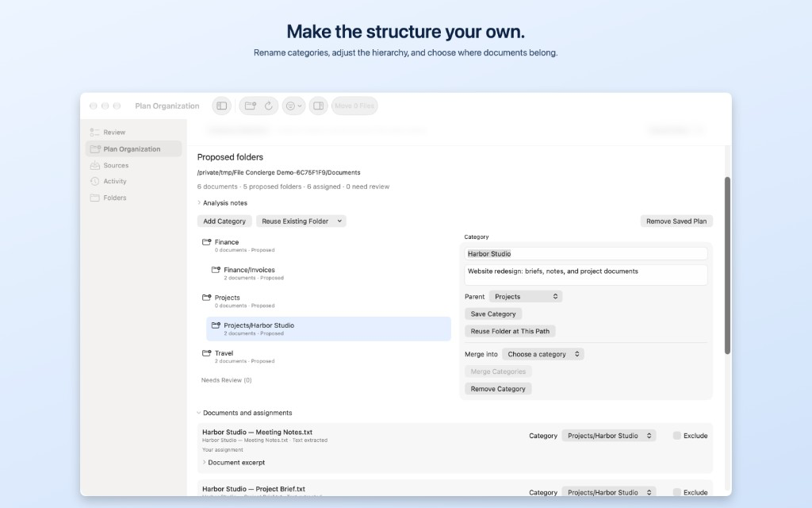Click the Needs Review (0) label
The width and height of the screenshot is (812, 508).
(x=226, y=380)
